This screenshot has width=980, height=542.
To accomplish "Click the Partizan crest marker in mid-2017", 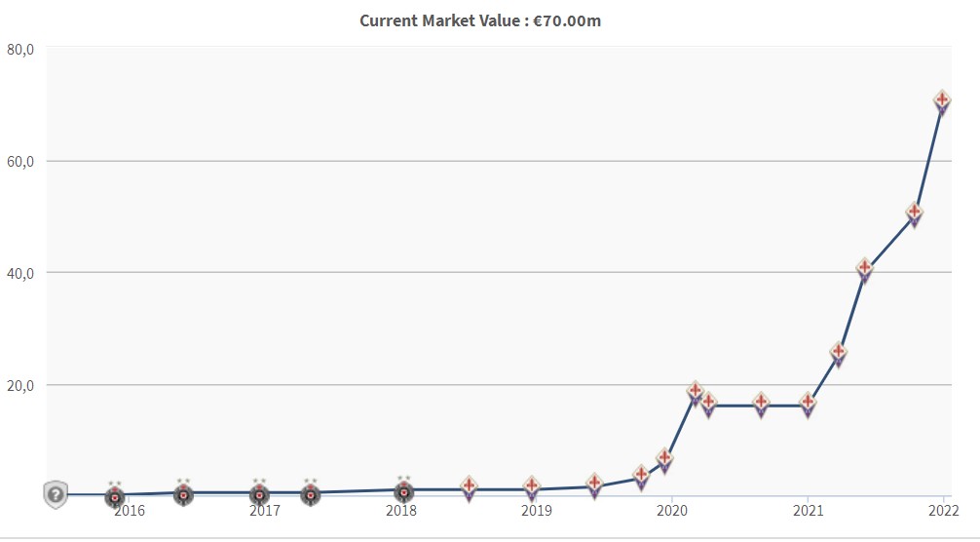I will tap(311, 494).
